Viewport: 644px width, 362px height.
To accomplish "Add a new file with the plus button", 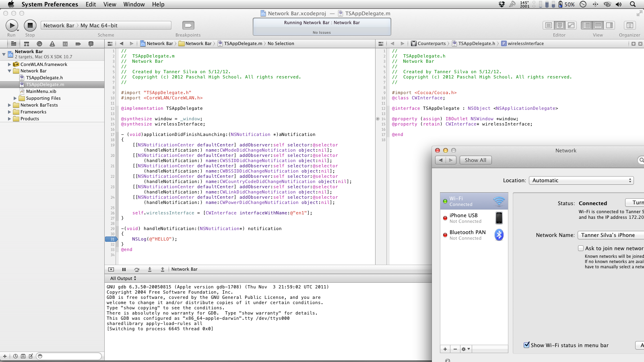I will pyautogui.click(x=5, y=356).
